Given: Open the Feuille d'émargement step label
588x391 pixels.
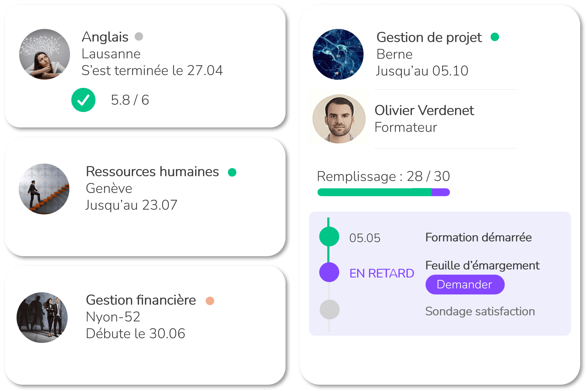Looking at the screenshot, I should point(482,265).
